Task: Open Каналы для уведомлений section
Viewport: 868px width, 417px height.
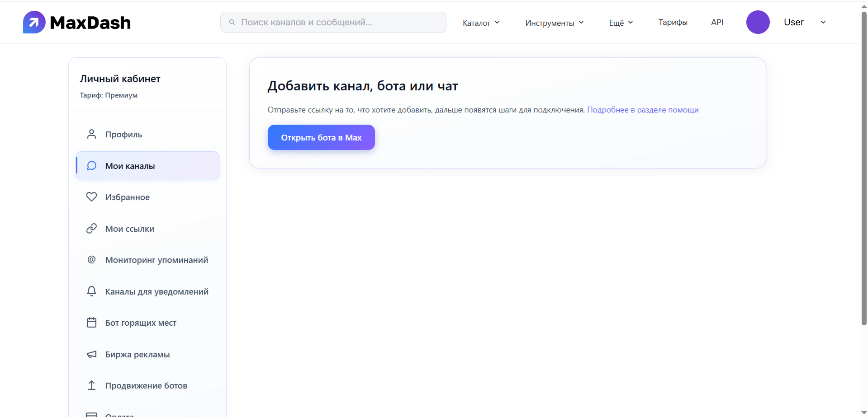Action: pos(147,291)
